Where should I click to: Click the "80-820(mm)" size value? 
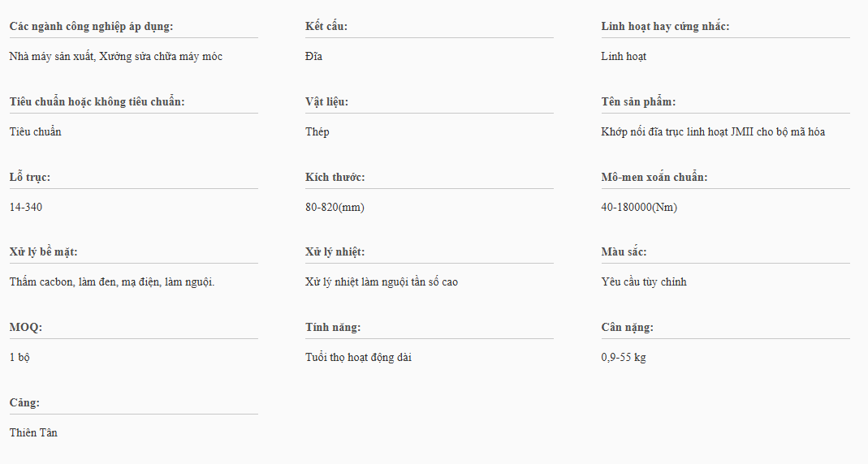pyautogui.click(x=335, y=207)
